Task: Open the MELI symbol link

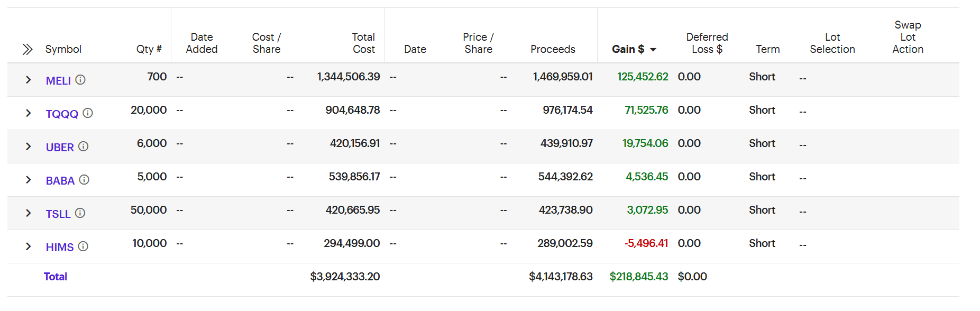Action: point(58,80)
